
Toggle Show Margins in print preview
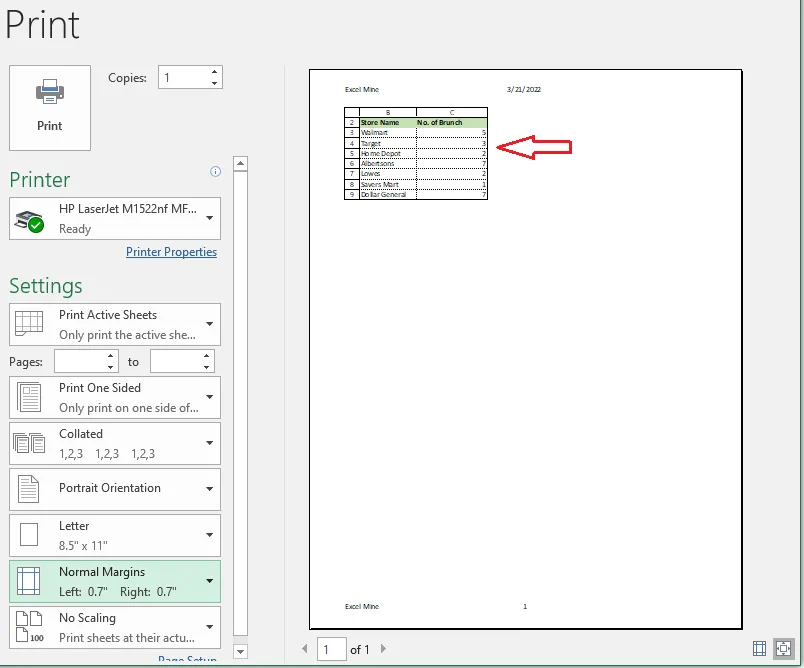(x=759, y=649)
